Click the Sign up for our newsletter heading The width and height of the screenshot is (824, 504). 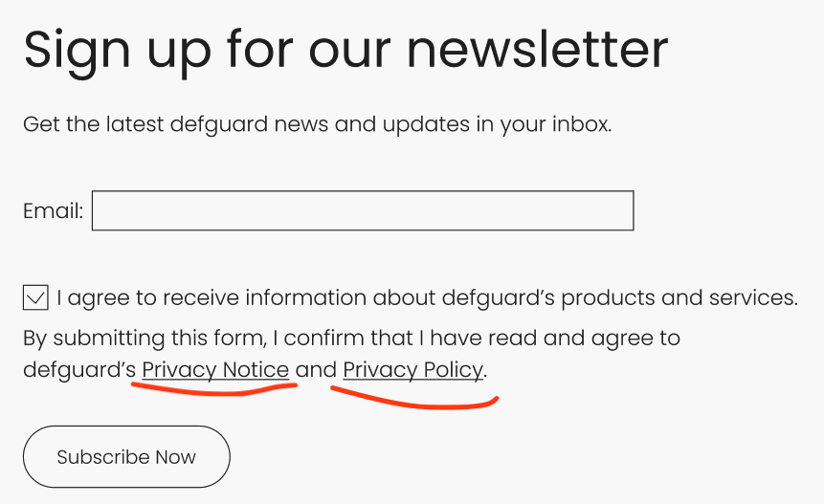click(x=345, y=51)
